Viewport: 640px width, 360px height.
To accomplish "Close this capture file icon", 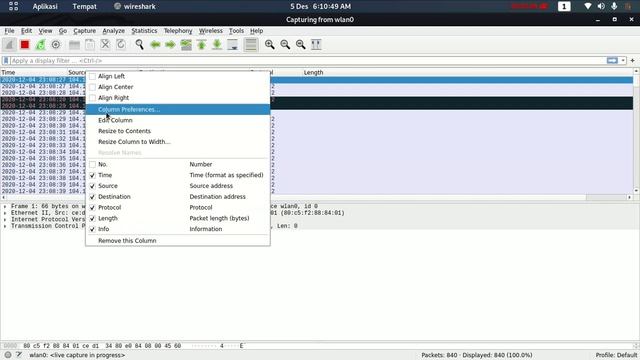I will (x=105, y=44).
